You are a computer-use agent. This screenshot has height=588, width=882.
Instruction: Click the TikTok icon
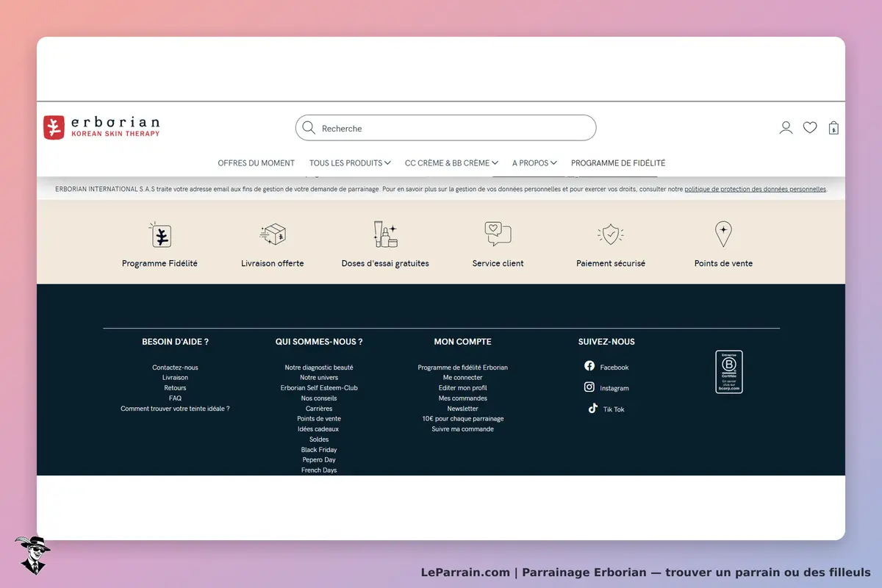click(592, 408)
